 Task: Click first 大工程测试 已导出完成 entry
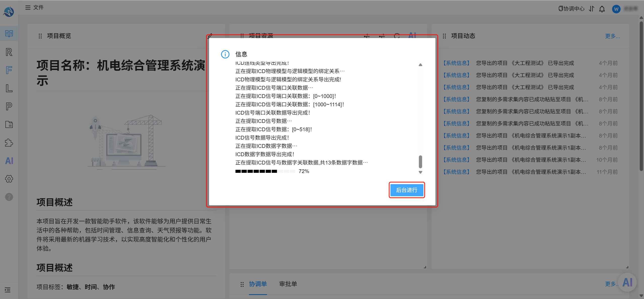(x=530, y=63)
